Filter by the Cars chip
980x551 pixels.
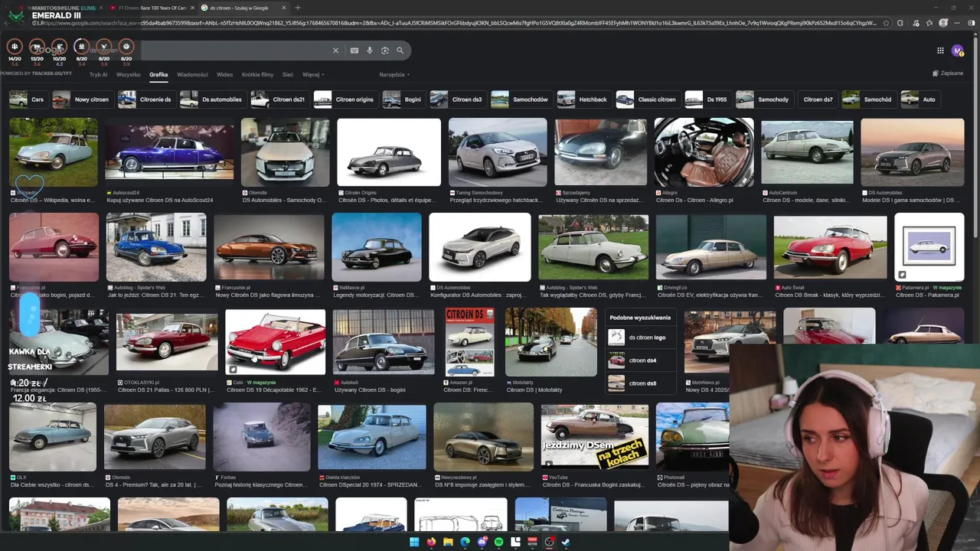point(28,99)
